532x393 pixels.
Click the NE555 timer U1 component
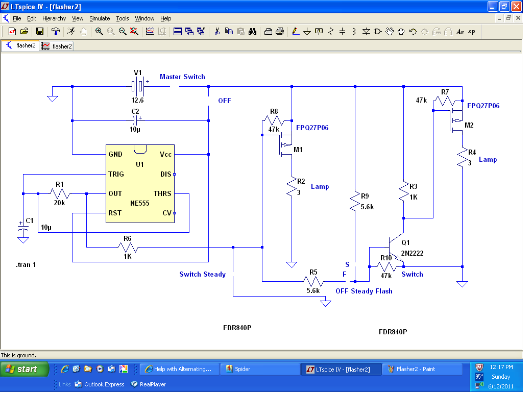point(140,184)
